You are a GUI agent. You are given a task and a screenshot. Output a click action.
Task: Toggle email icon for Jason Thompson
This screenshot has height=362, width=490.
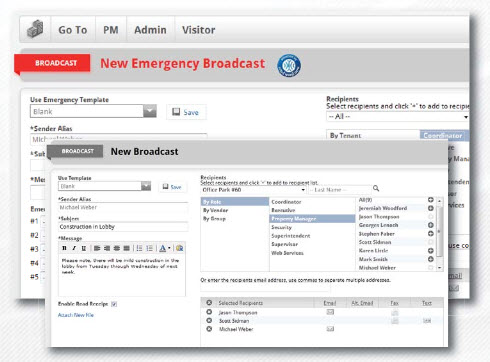point(330,312)
